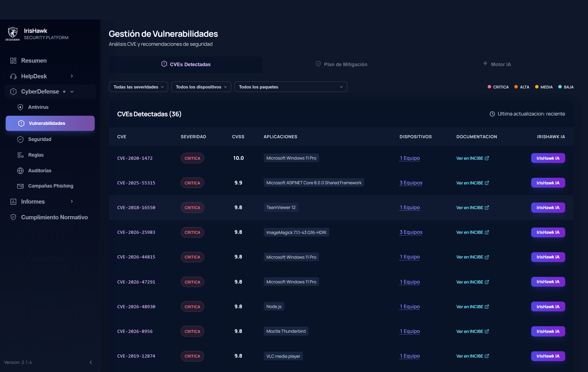Image resolution: width=588 pixels, height=372 pixels.
Task: Click the CVSS column header
Action: click(x=238, y=137)
